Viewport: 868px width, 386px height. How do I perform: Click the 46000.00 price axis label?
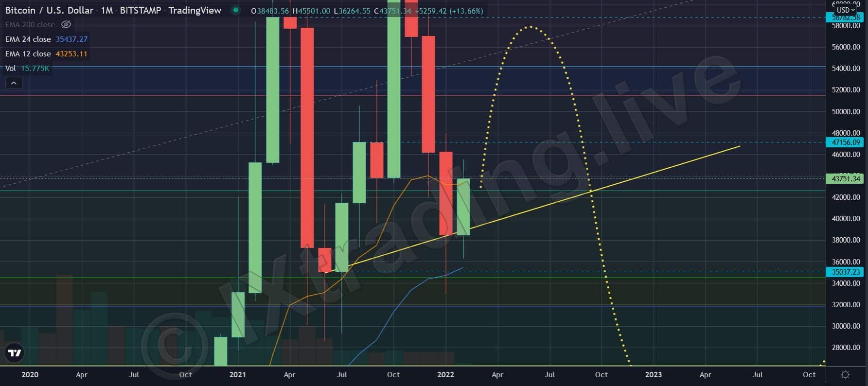tap(846, 155)
